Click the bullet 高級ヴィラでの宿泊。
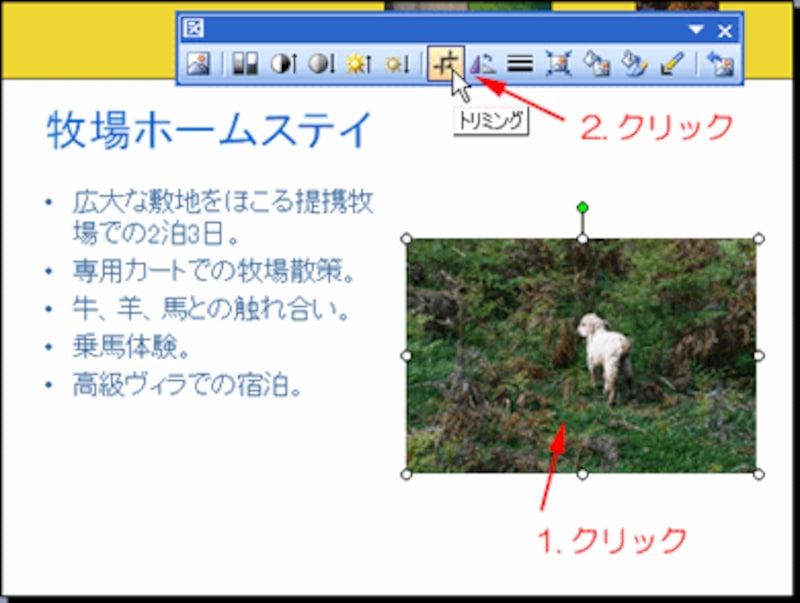The height and width of the screenshot is (603, 800). (188, 385)
